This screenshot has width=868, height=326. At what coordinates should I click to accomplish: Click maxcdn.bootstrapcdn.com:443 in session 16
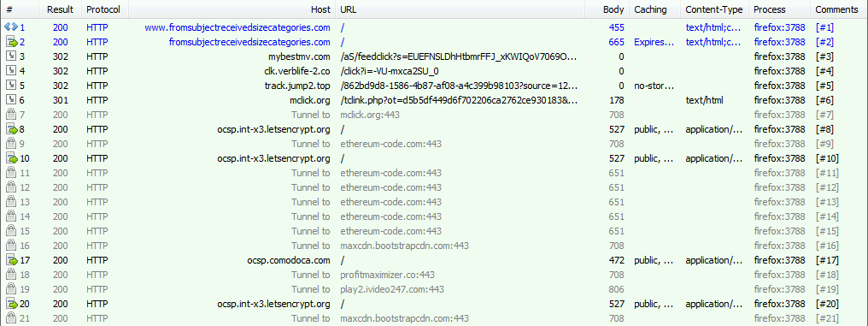pos(405,245)
